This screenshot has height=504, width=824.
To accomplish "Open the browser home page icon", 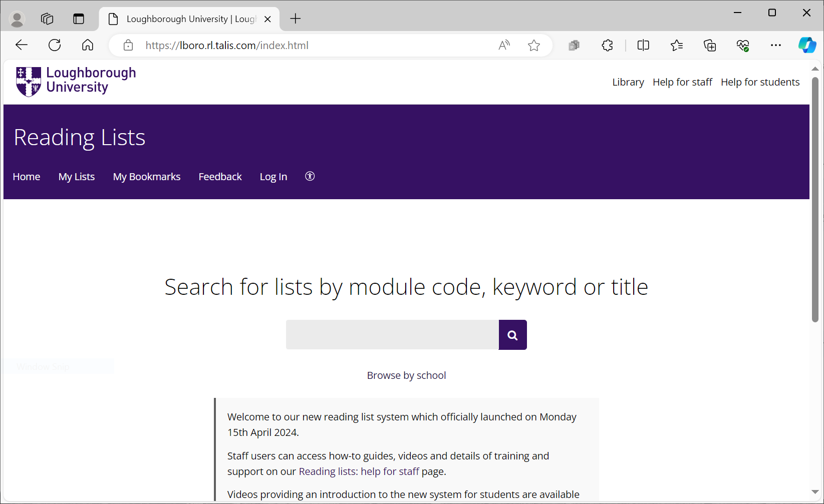I will pos(88,45).
